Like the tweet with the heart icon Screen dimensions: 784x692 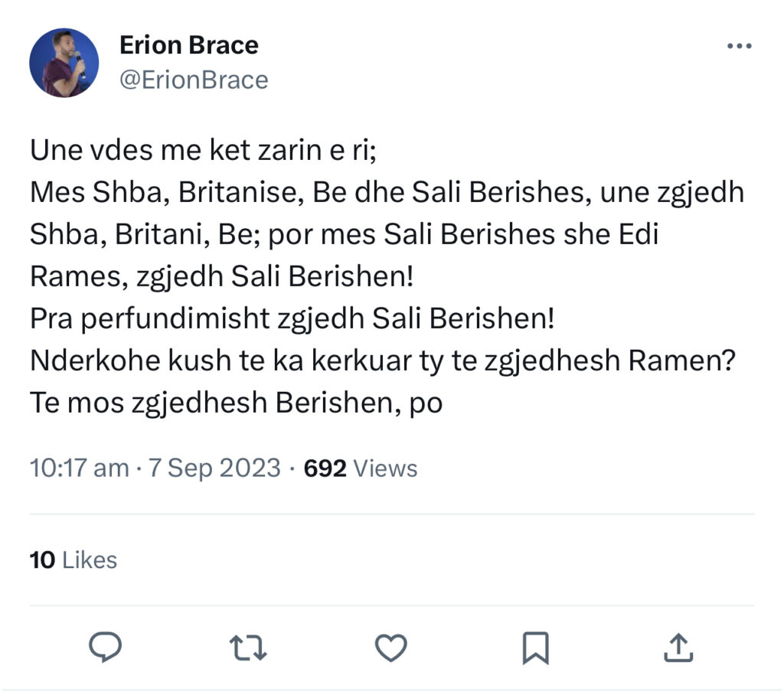coord(393,649)
